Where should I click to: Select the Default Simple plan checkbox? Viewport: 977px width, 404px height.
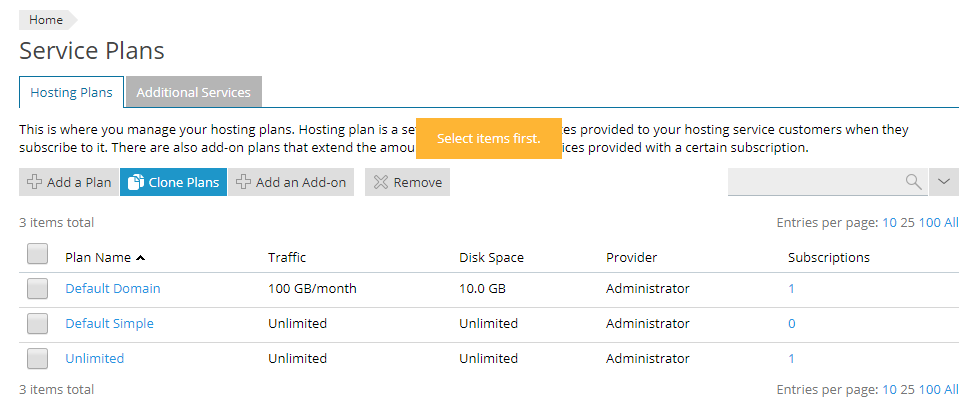37,324
